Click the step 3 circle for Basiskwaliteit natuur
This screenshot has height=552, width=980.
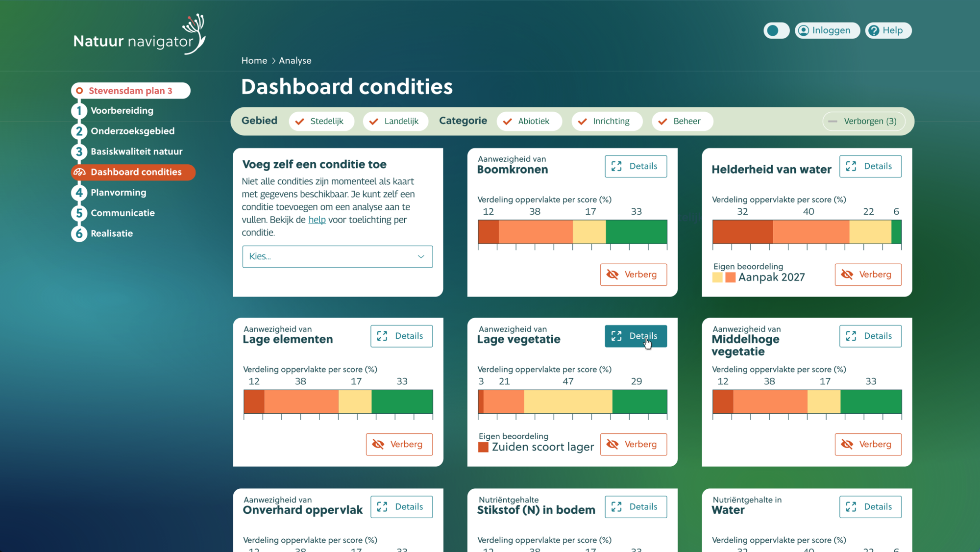pos(79,152)
